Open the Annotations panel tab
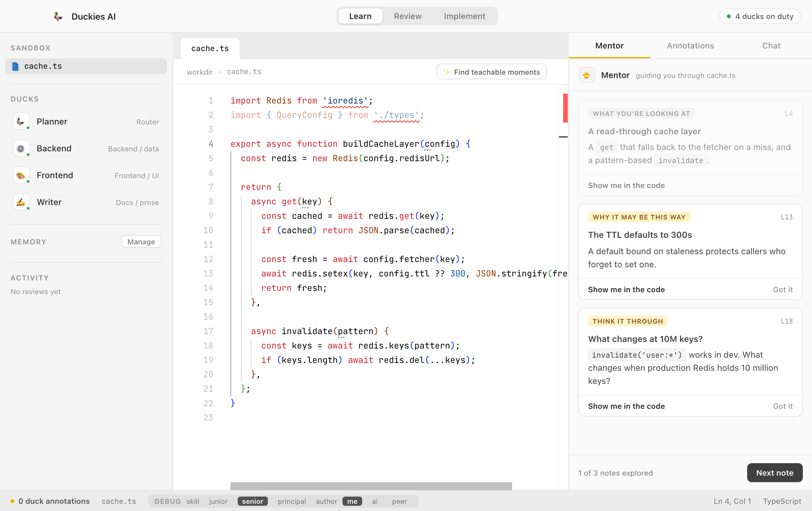Image resolution: width=812 pixels, height=511 pixels. pos(690,46)
